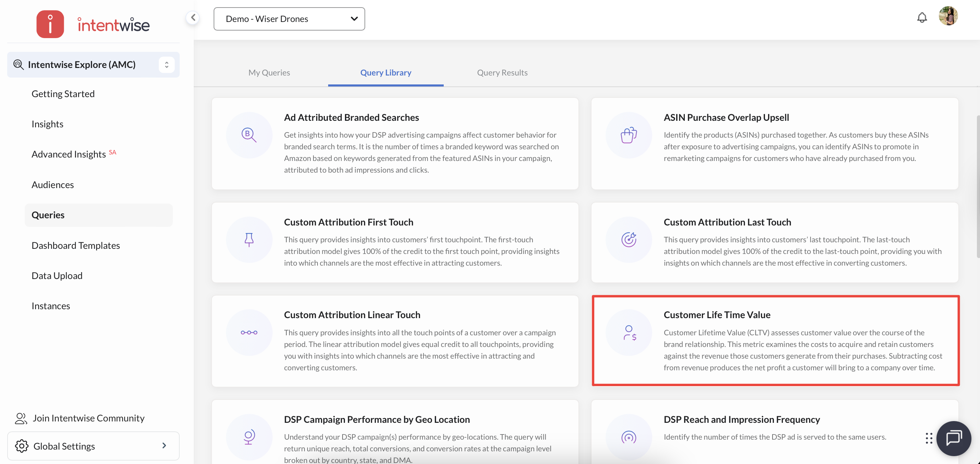This screenshot has width=980, height=464.
Task: Click the Custom Attribution Last Touch target icon
Action: [x=629, y=240]
